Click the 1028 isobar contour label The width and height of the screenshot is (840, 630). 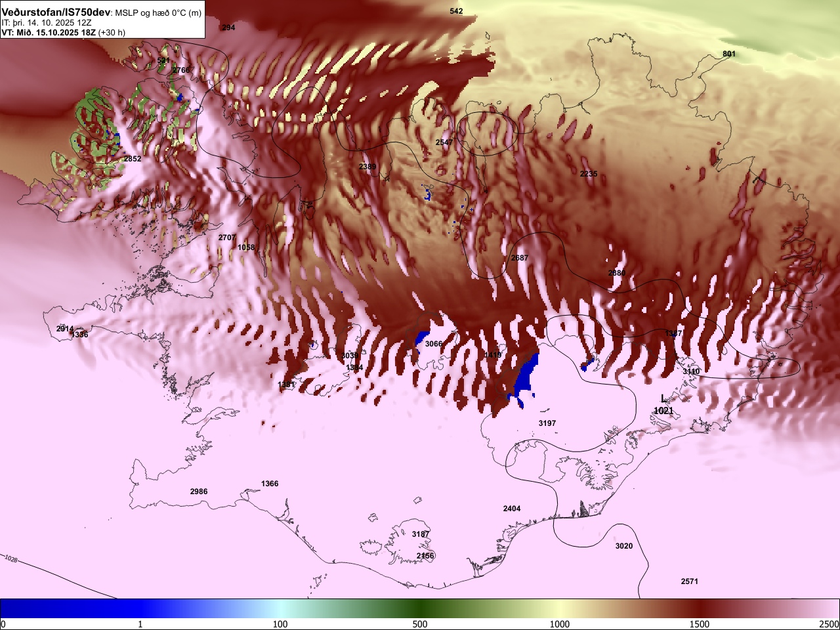pos(10,559)
